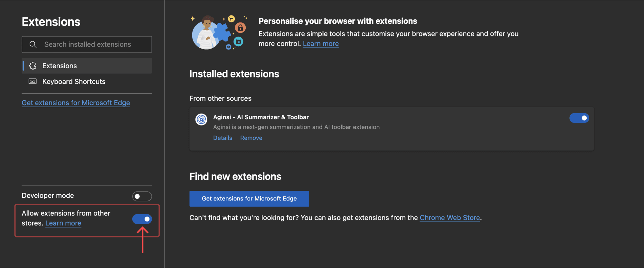Click the Find new extensions heading
Image resolution: width=644 pixels, height=268 pixels.
[235, 177]
